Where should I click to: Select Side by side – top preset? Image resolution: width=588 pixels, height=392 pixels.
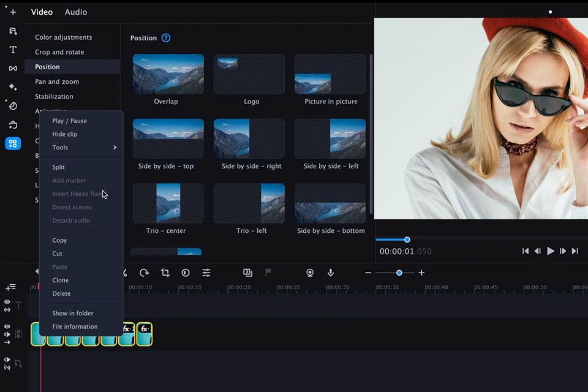[x=168, y=139]
